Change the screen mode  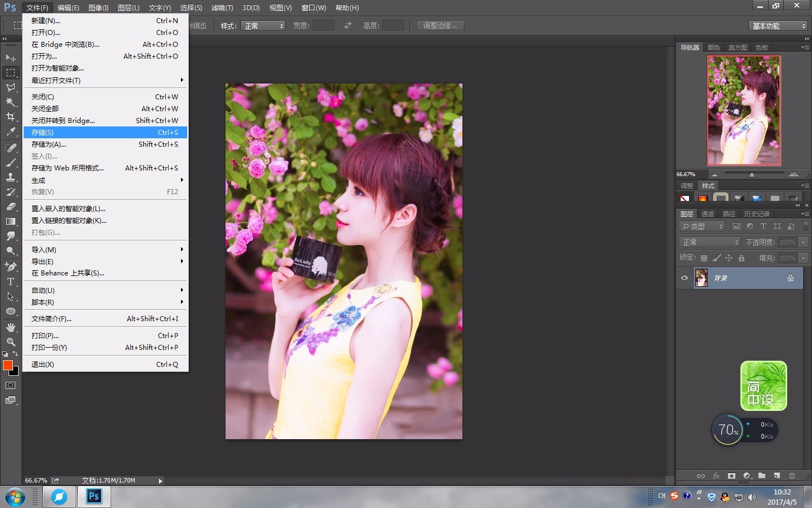click(x=11, y=401)
